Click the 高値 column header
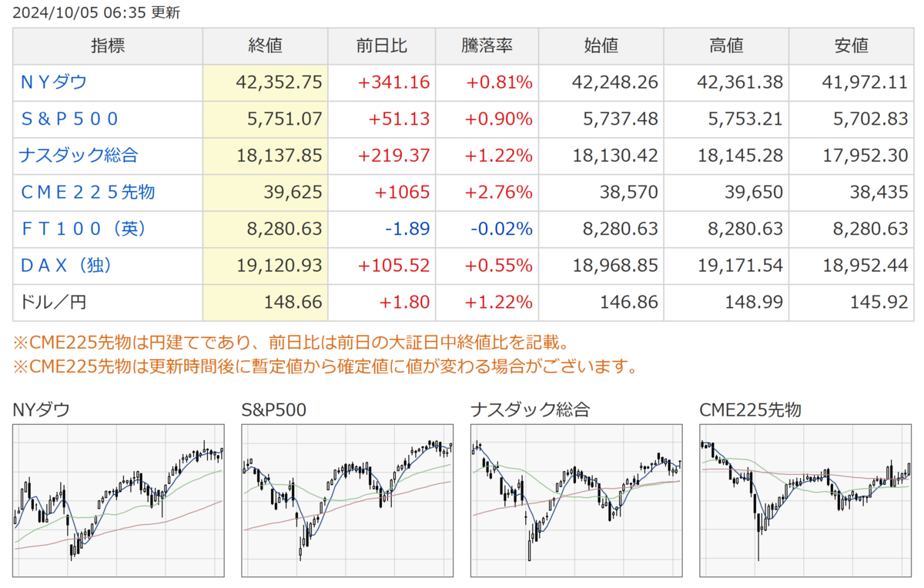This screenshot has height=588, width=924. (x=726, y=46)
